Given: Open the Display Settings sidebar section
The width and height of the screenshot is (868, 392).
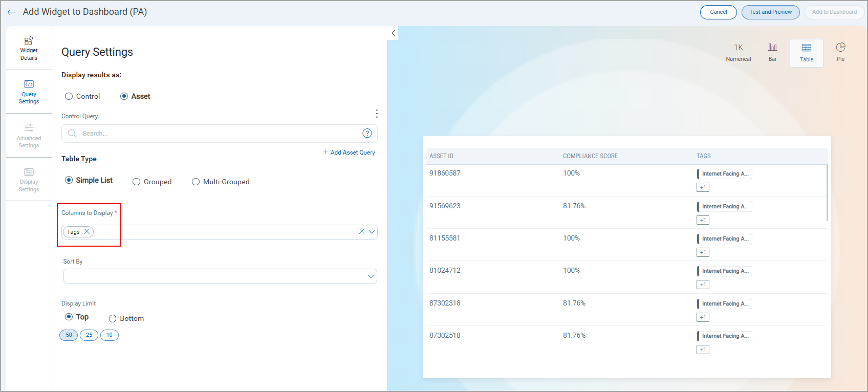Looking at the screenshot, I should 29,179.
